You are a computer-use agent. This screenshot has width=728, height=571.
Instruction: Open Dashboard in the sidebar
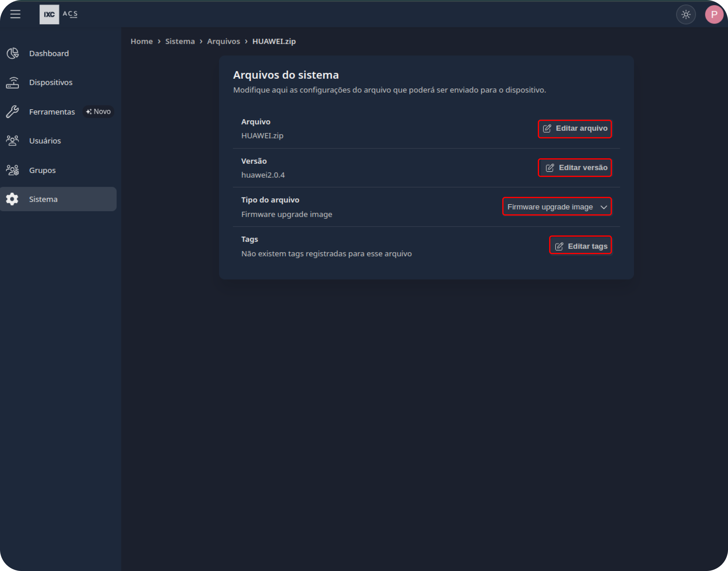click(x=58, y=53)
